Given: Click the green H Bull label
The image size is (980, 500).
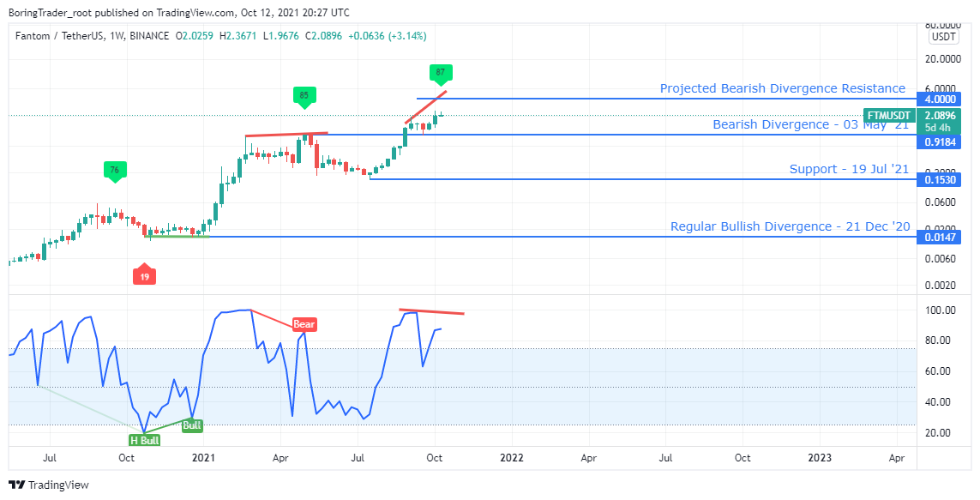Looking at the screenshot, I should pyautogui.click(x=144, y=440).
